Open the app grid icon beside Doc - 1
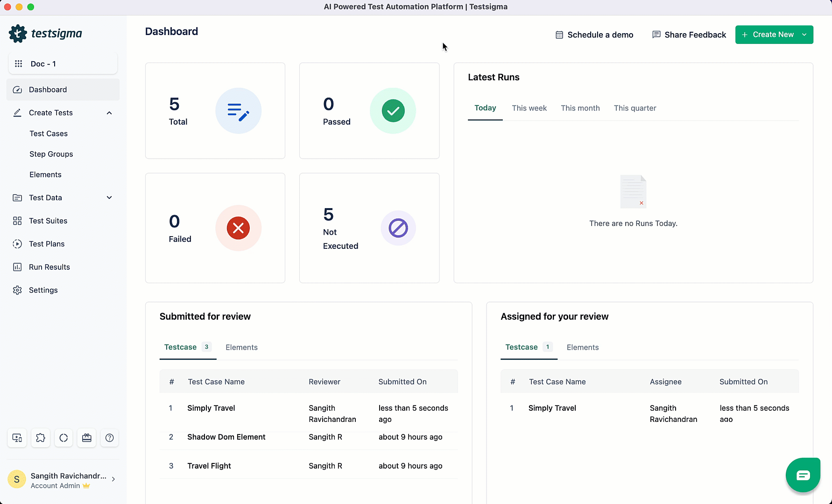 coord(19,63)
